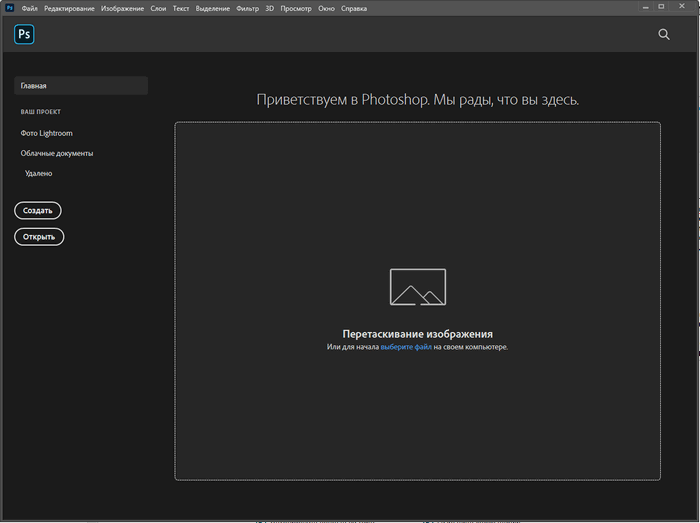
Task: Open the Удалено section
Action: point(38,173)
